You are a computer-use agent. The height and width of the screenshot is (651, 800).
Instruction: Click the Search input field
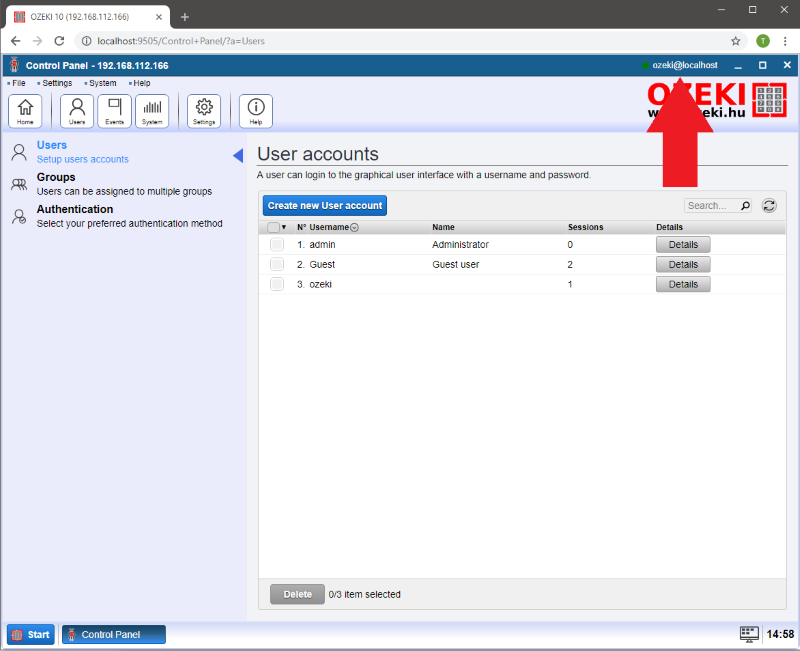(711, 205)
